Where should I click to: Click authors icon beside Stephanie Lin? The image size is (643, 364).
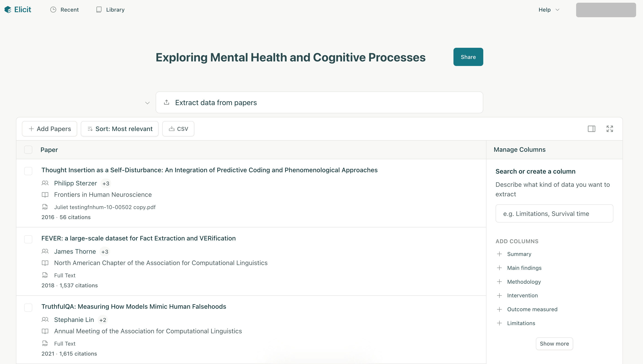[45, 320]
